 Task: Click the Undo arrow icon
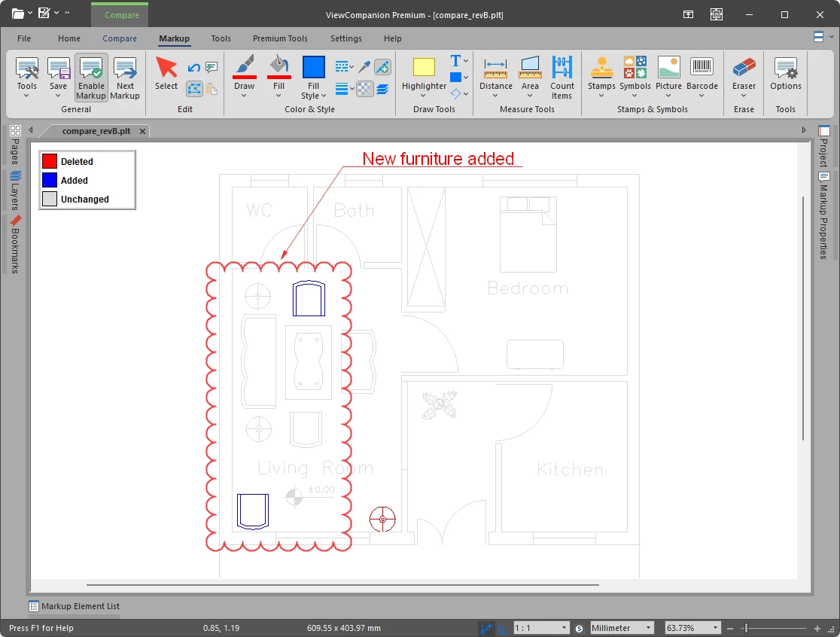coord(194,68)
